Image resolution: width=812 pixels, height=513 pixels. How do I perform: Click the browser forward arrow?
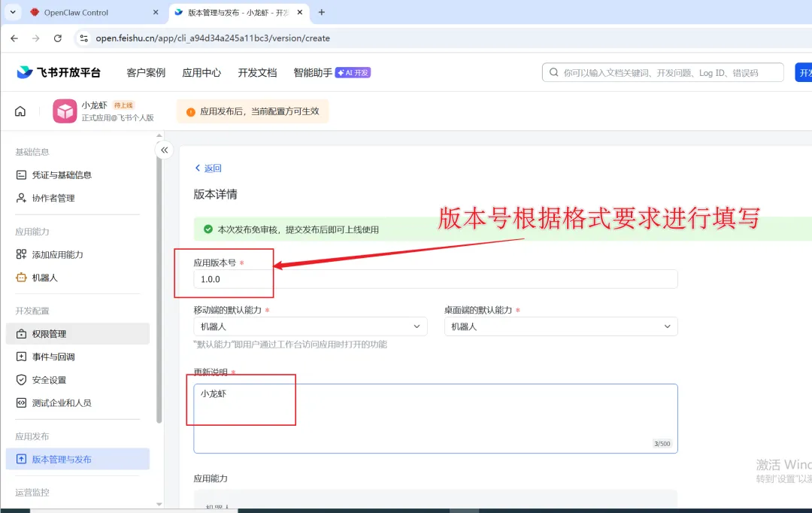click(x=36, y=38)
